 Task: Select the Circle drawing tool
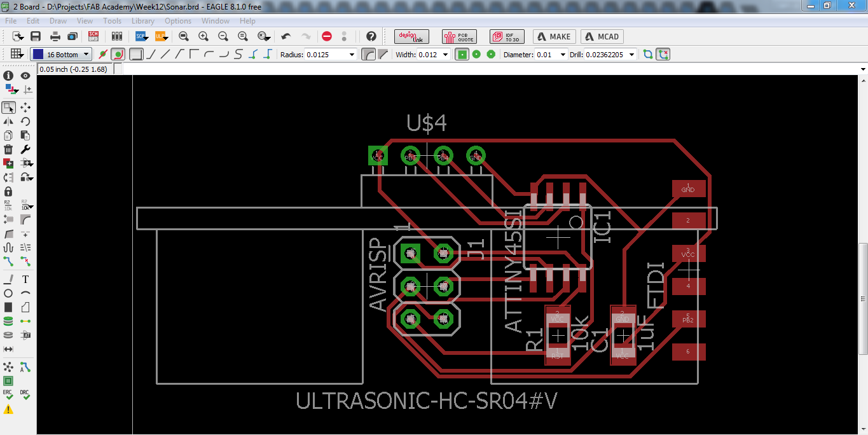pyautogui.click(x=9, y=293)
